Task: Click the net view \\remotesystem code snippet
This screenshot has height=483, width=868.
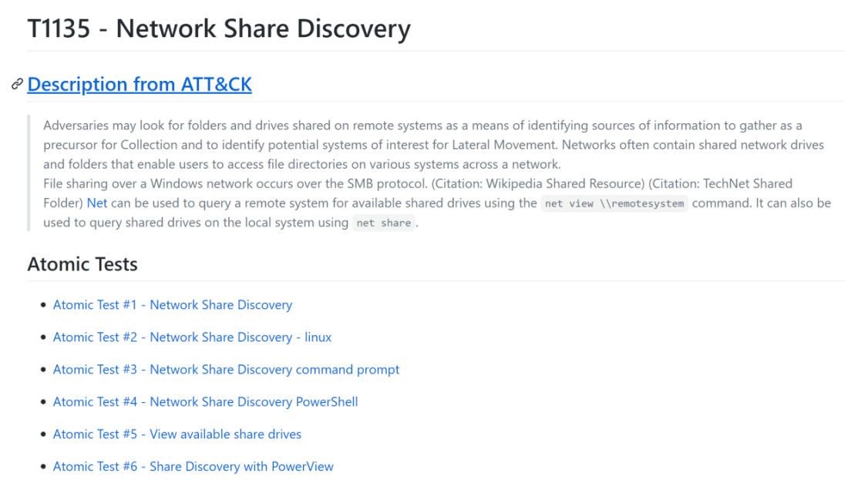Action: (x=614, y=203)
